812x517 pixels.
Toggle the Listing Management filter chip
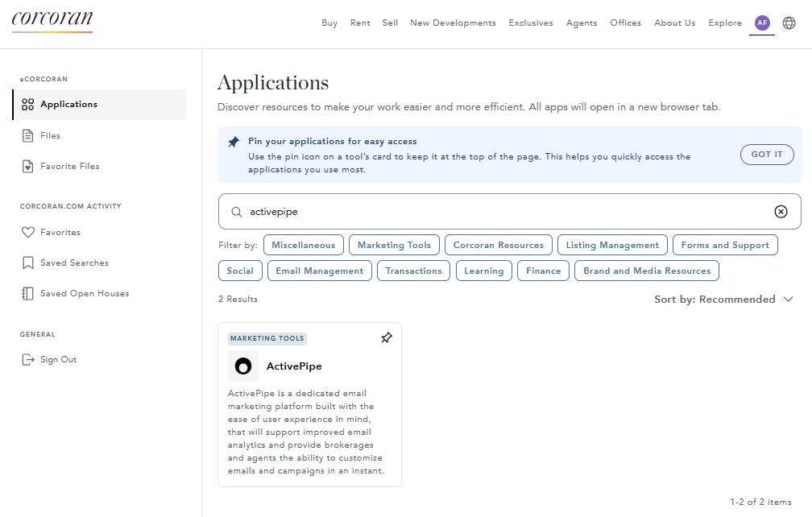(x=612, y=245)
